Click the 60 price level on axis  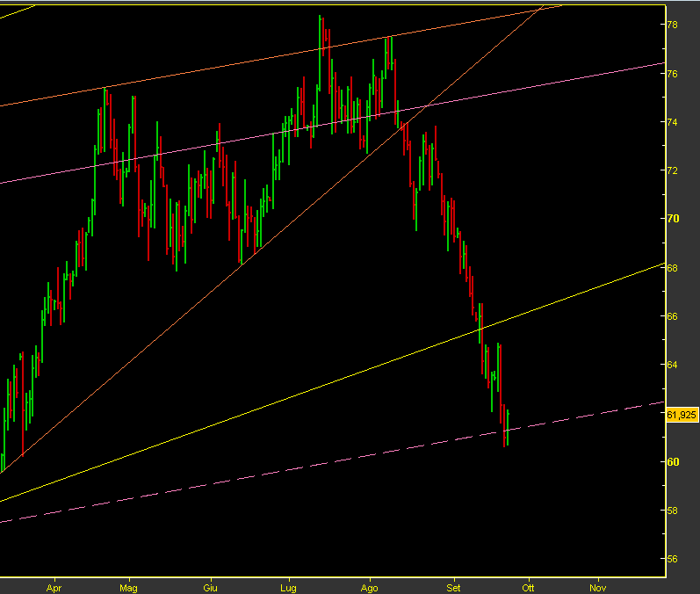(673, 462)
